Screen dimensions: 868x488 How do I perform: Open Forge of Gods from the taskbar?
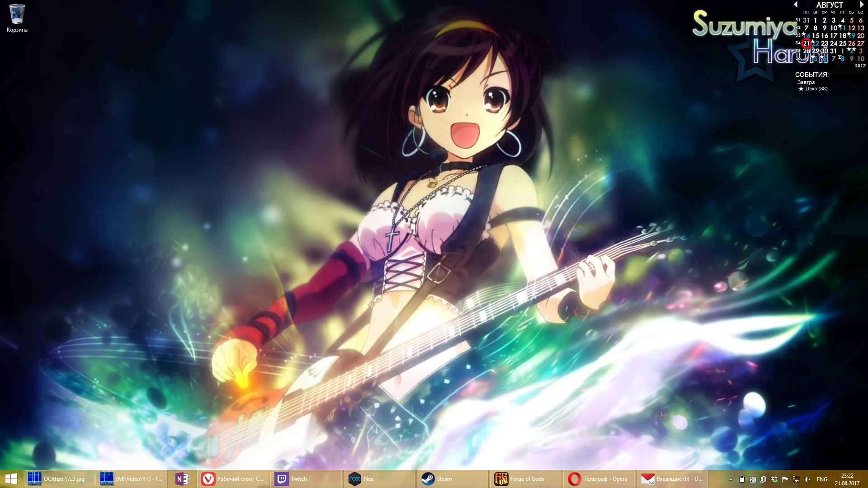pos(525,479)
